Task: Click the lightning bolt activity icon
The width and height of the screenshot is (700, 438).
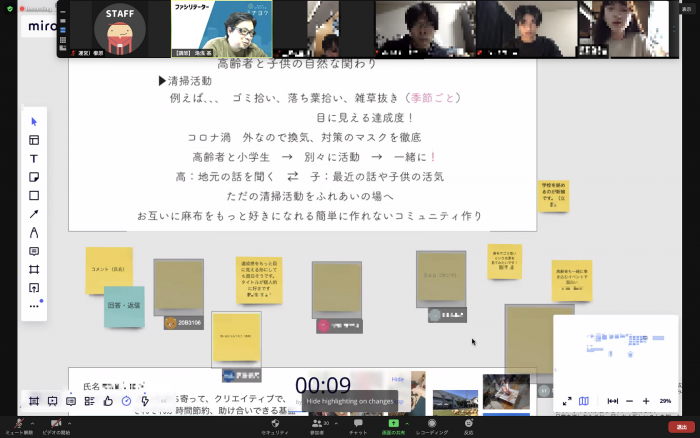Action: tap(145, 401)
